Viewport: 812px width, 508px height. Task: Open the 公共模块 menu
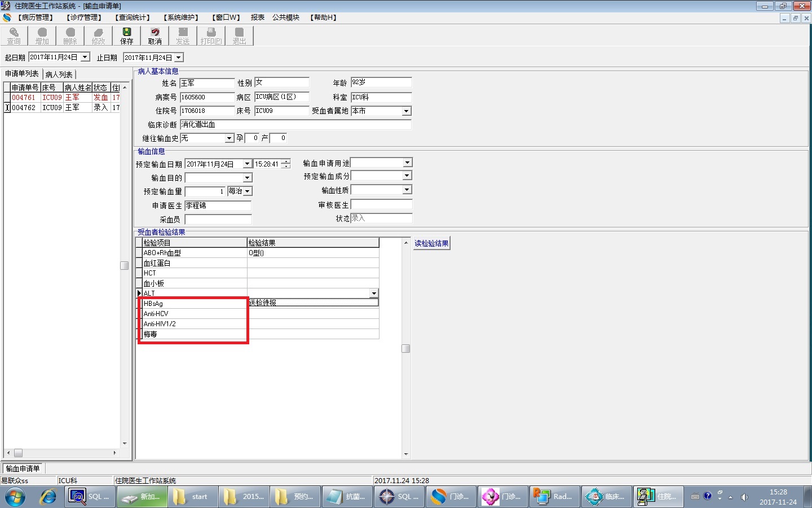tap(286, 17)
